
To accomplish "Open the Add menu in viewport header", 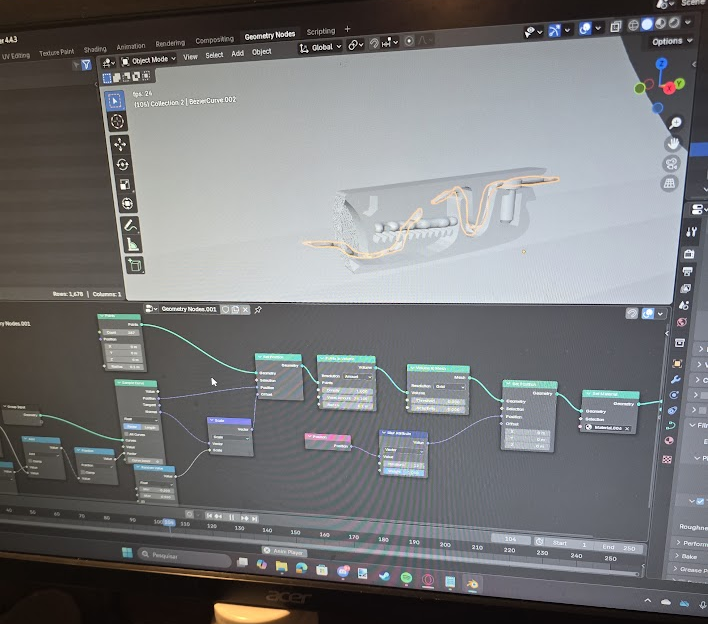I will coord(237,54).
